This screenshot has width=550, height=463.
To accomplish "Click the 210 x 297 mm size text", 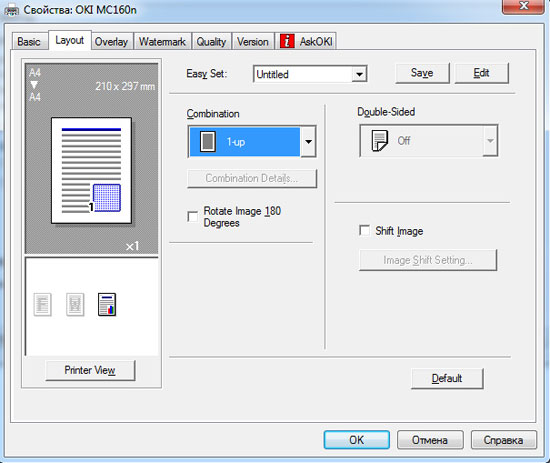I will 125,86.
